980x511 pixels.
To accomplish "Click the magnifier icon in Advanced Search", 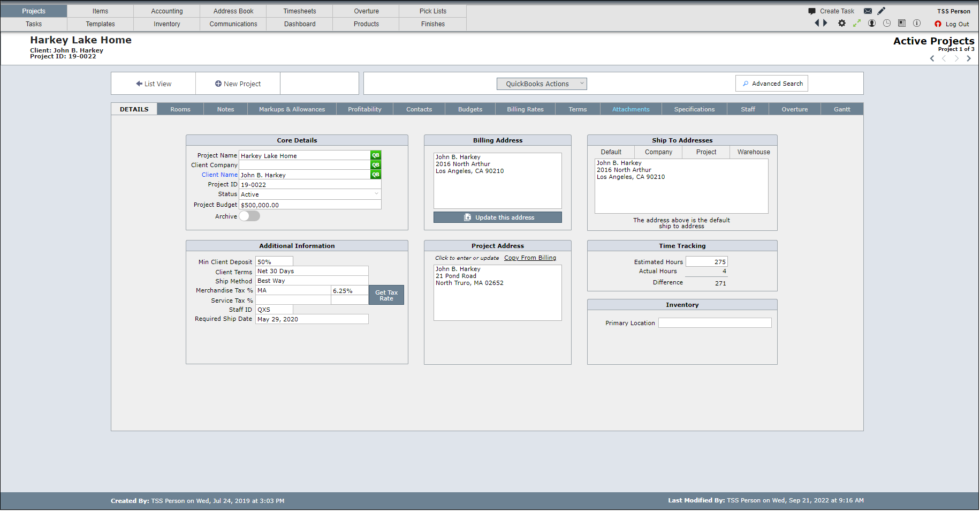I will (x=746, y=84).
